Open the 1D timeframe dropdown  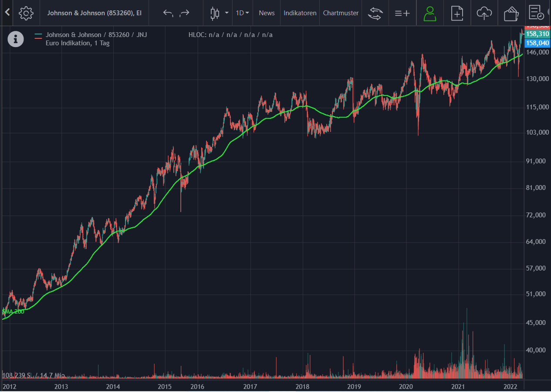point(242,13)
